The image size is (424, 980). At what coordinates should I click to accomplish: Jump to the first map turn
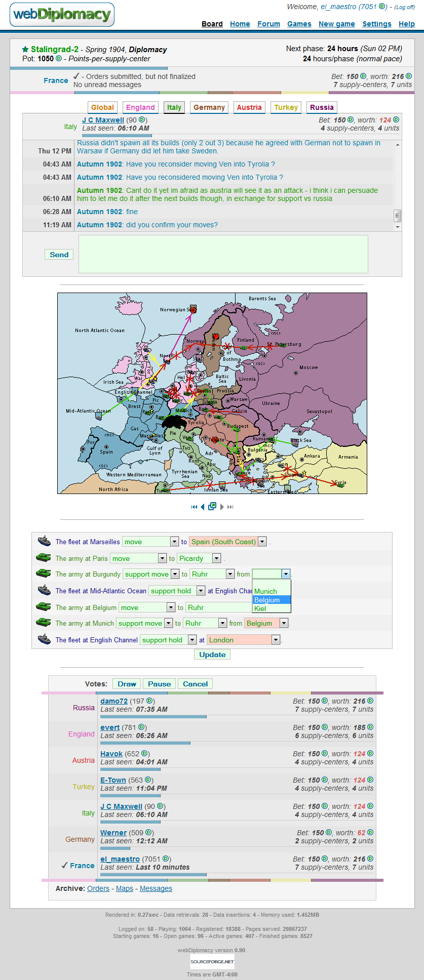tap(194, 507)
